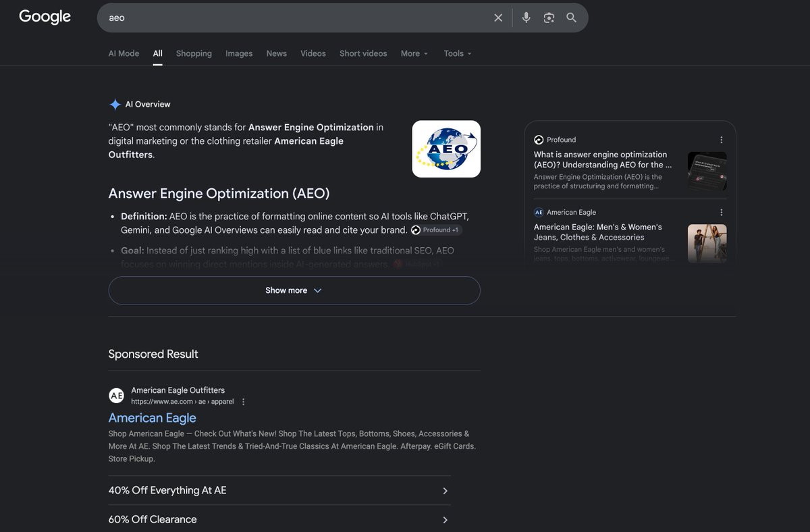Viewport: 810px width, 532px height.
Task: Click the magnifying glass search icon
Action: click(572, 18)
